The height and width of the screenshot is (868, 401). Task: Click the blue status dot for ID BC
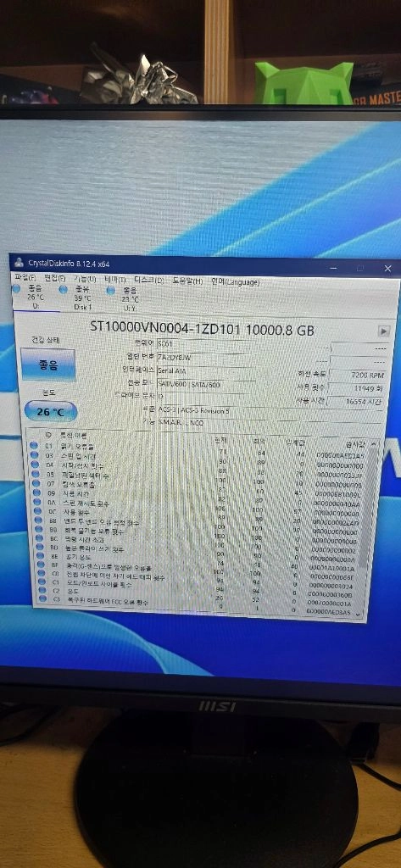point(37,540)
